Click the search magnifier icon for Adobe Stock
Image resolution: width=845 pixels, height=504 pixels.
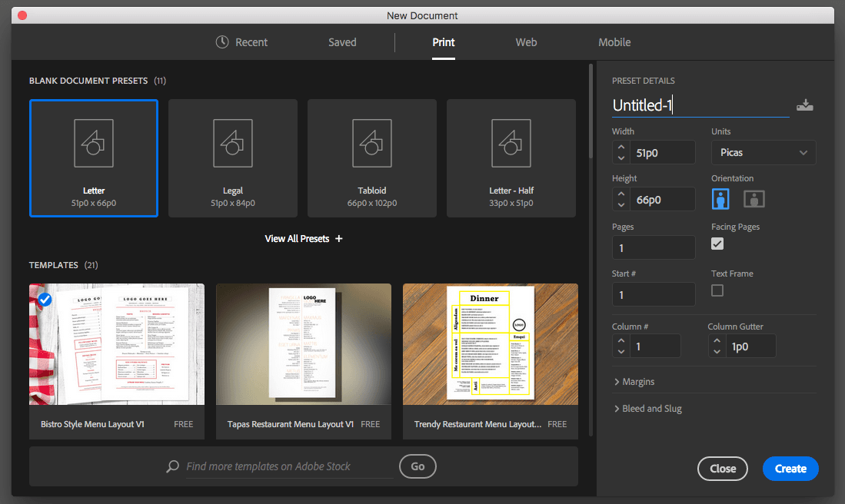click(x=174, y=466)
